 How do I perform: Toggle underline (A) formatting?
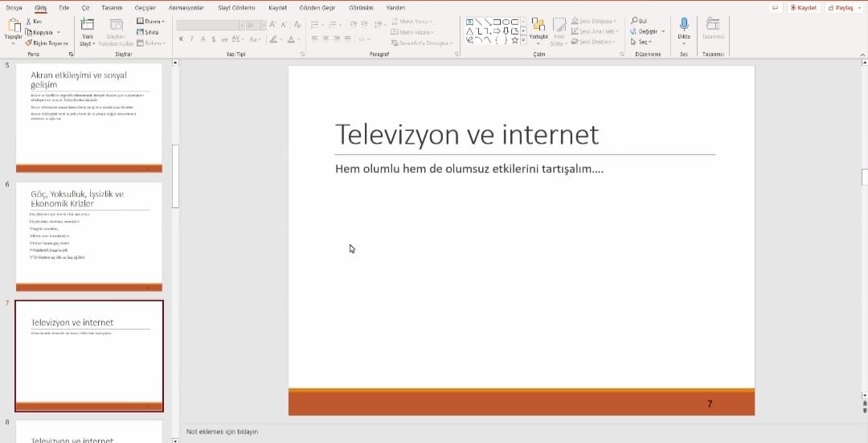click(x=203, y=39)
